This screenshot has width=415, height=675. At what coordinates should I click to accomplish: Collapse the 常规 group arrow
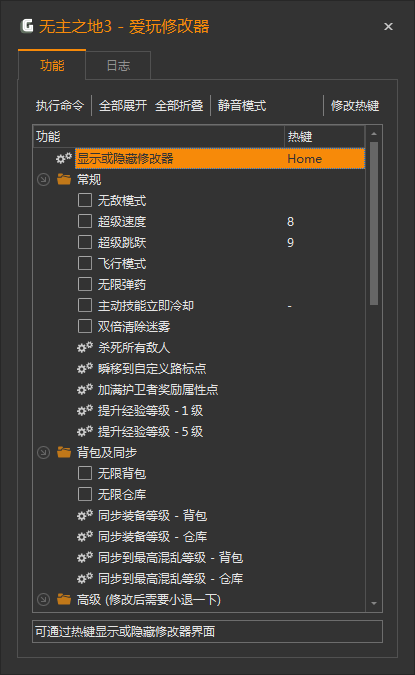[43, 180]
